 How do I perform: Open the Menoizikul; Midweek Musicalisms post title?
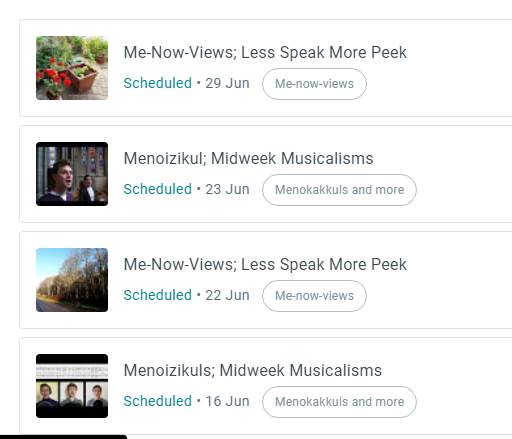[x=248, y=158]
